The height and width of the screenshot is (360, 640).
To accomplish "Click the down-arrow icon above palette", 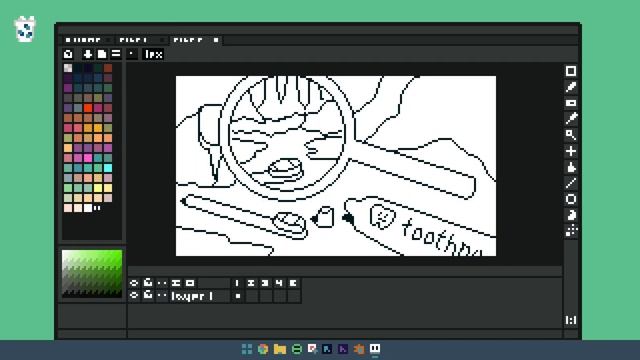I will tap(88, 54).
